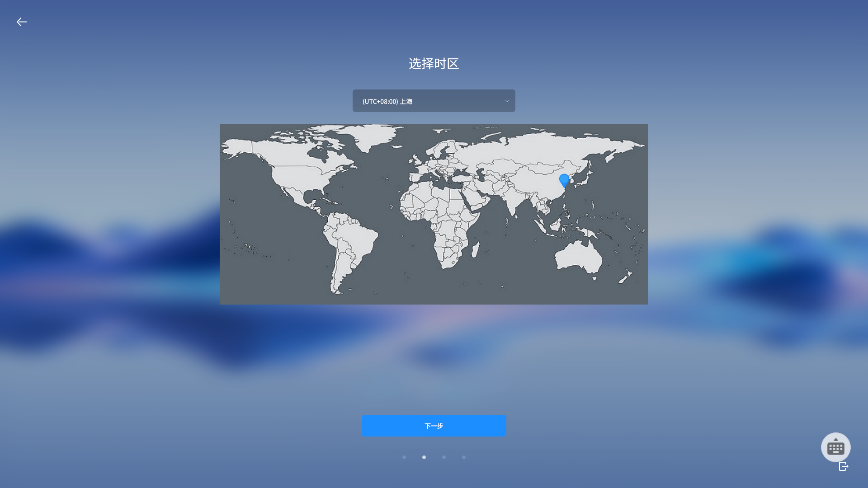Click the exit icon at the bottom right
Screen dimensions: 868x488
click(844, 466)
